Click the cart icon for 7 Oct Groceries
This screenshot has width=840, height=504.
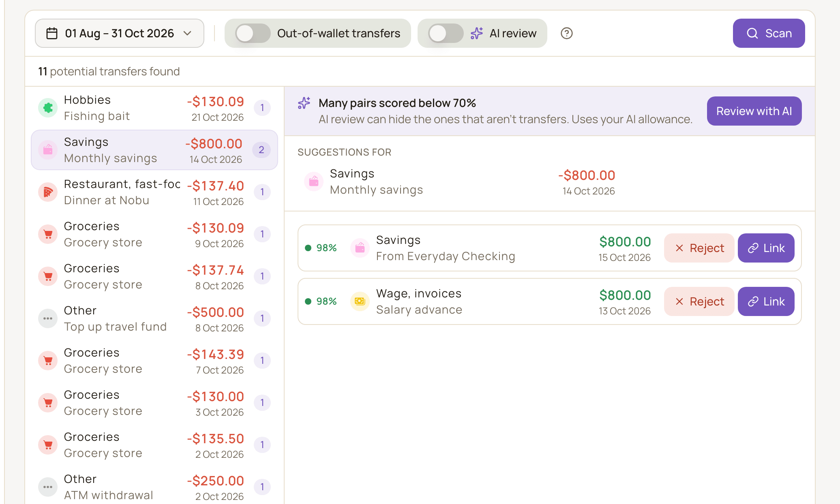pyautogui.click(x=48, y=361)
